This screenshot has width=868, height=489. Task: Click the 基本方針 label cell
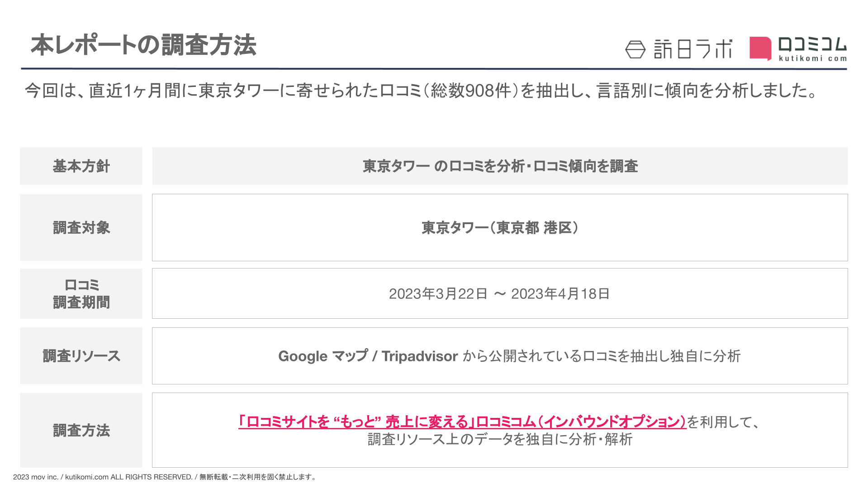click(81, 166)
